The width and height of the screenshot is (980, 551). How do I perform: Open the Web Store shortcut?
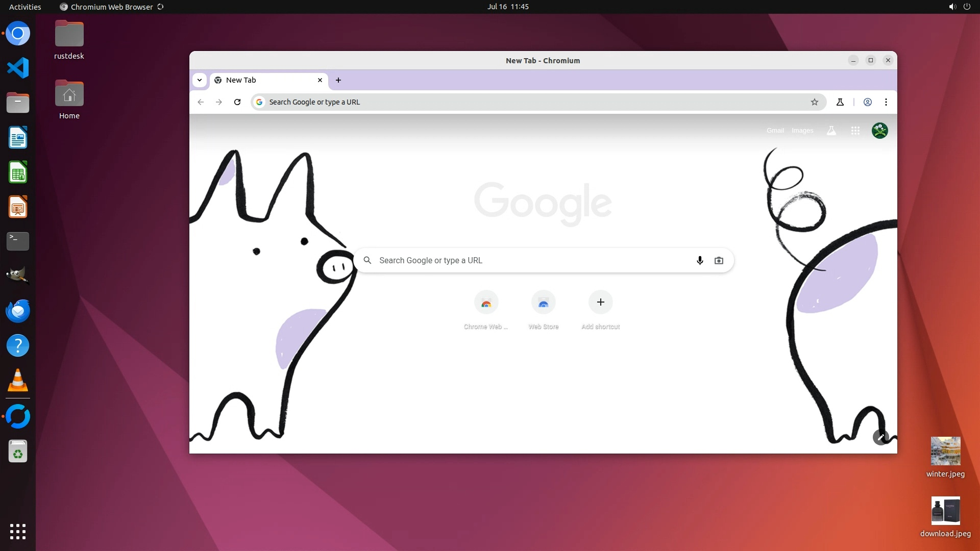[x=543, y=303]
